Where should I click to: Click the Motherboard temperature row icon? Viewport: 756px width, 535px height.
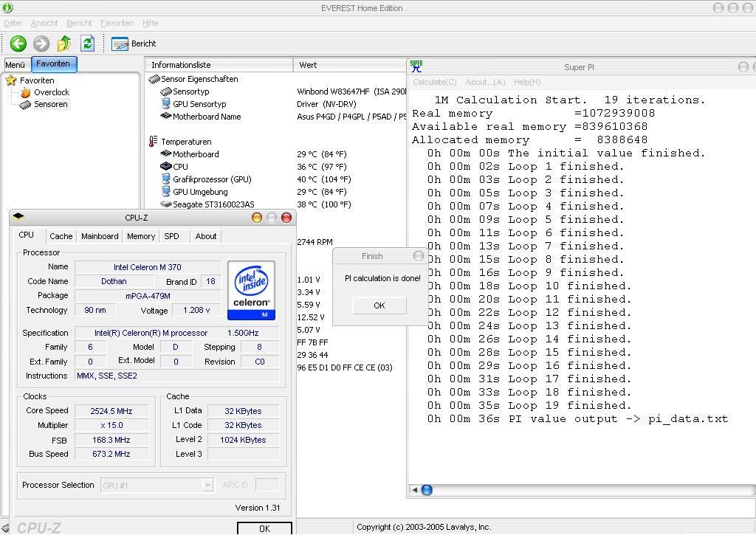(166, 153)
